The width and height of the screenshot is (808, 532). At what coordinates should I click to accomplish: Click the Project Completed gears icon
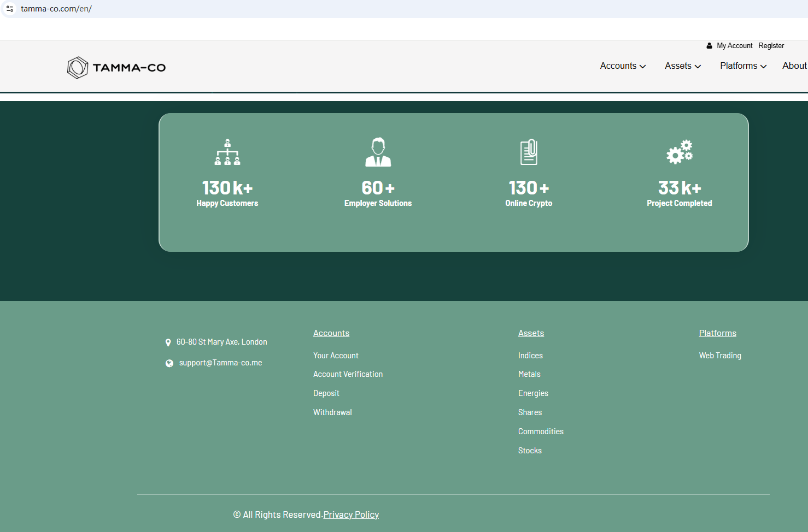pos(680,152)
